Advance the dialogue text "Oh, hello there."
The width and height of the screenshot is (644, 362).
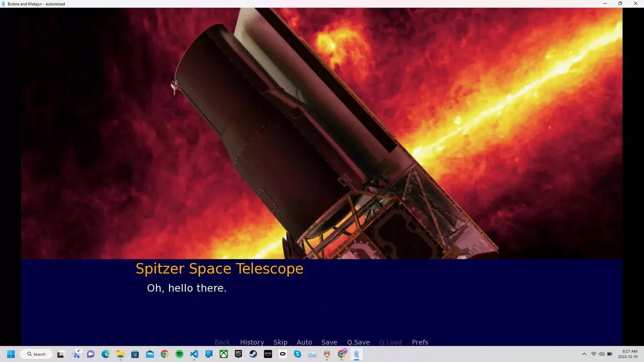322,302
